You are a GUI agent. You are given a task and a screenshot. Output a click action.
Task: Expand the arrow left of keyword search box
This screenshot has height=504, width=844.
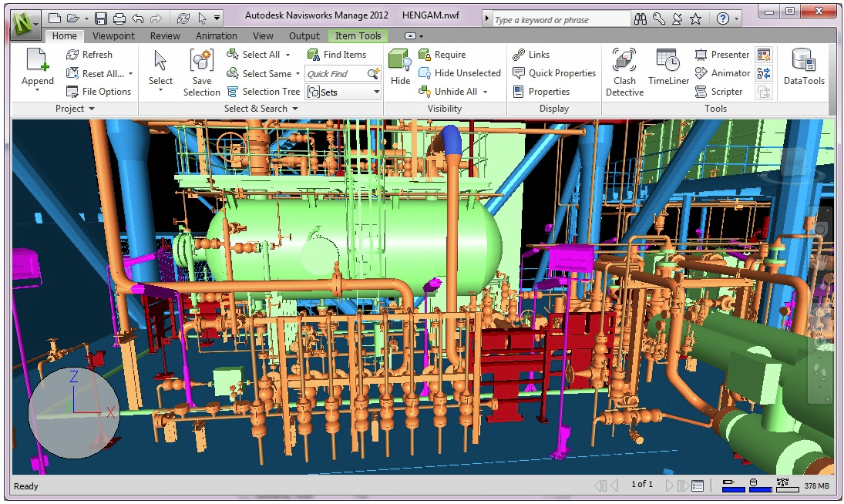(x=486, y=19)
